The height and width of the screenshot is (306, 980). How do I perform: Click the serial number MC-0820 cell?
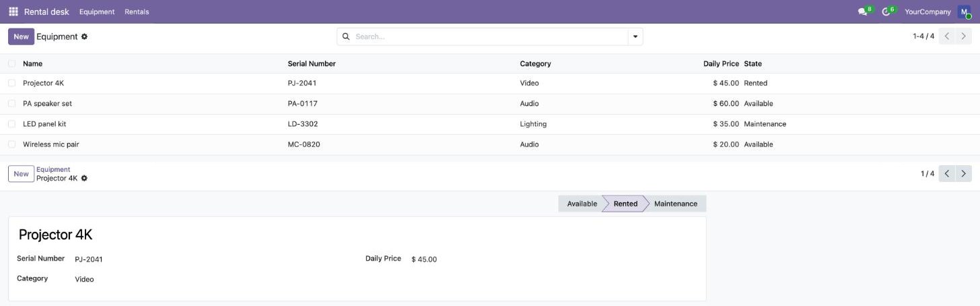tap(304, 144)
